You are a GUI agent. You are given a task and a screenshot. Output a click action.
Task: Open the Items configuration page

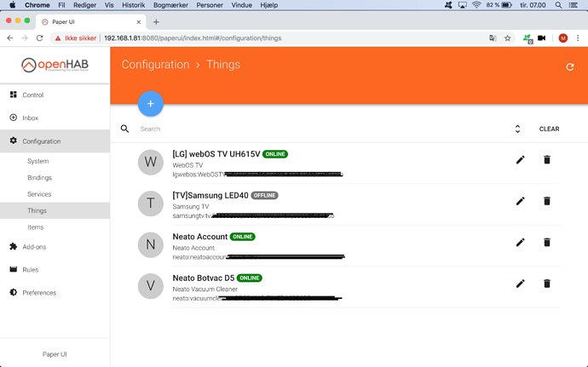(x=55, y=227)
